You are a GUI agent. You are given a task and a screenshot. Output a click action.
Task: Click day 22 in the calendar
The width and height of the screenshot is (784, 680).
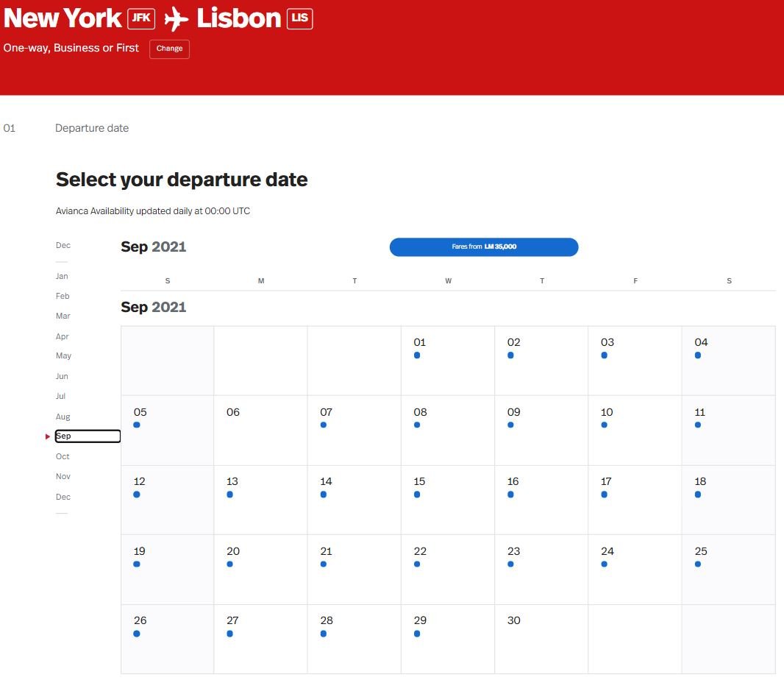click(447, 570)
